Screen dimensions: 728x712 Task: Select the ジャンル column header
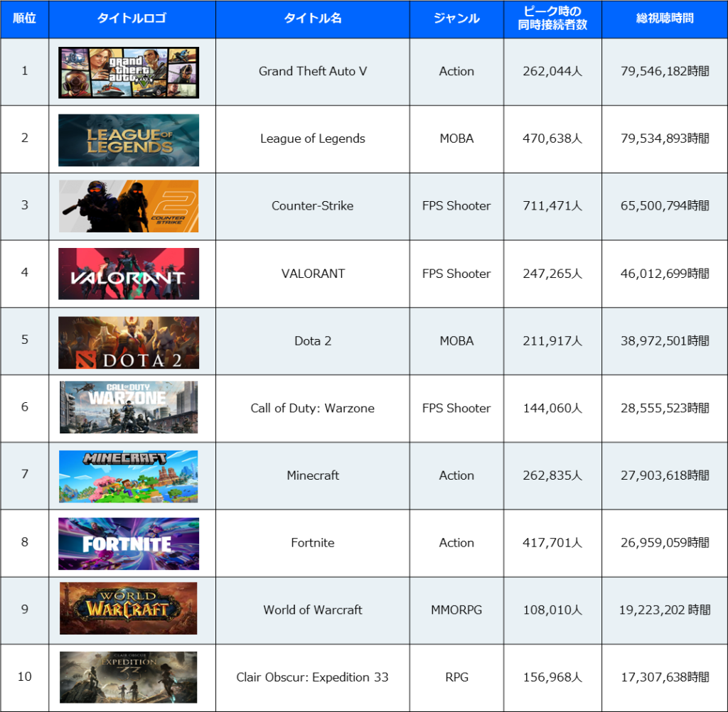[456, 18]
